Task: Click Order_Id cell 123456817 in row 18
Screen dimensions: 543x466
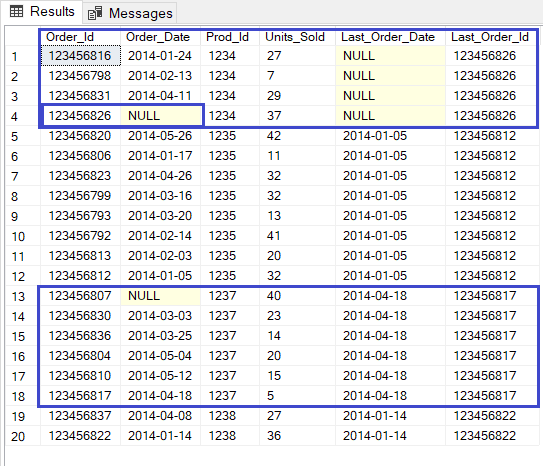Action: point(80,396)
